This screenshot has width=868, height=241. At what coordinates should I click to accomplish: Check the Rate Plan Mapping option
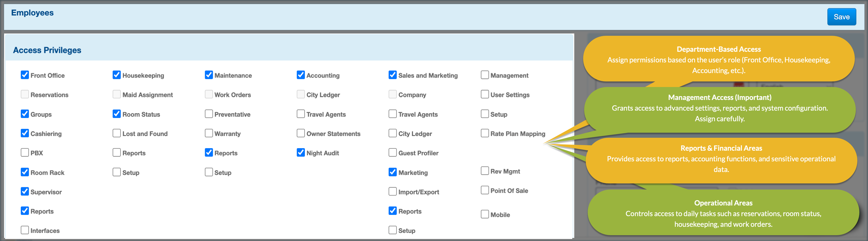(x=484, y=133)
